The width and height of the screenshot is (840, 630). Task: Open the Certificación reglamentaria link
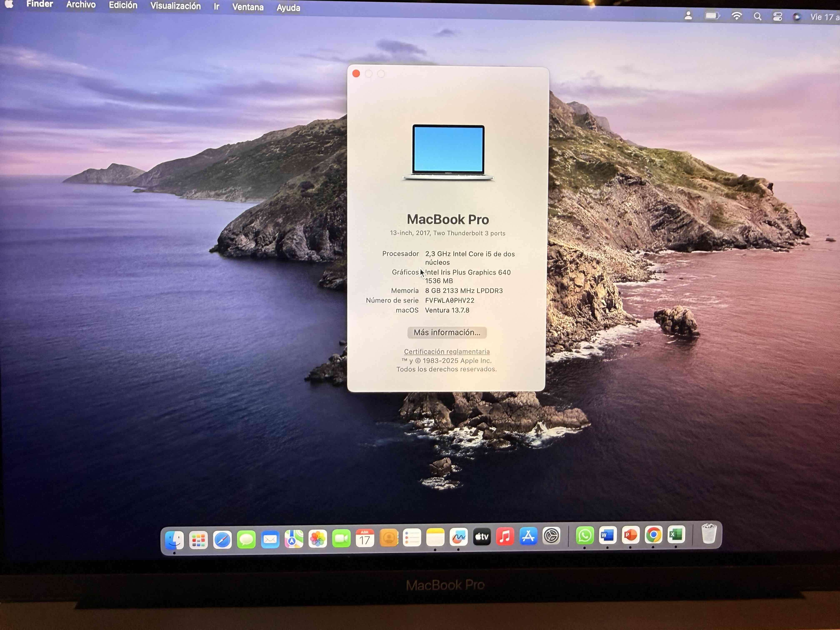click(x=447, y=351)
